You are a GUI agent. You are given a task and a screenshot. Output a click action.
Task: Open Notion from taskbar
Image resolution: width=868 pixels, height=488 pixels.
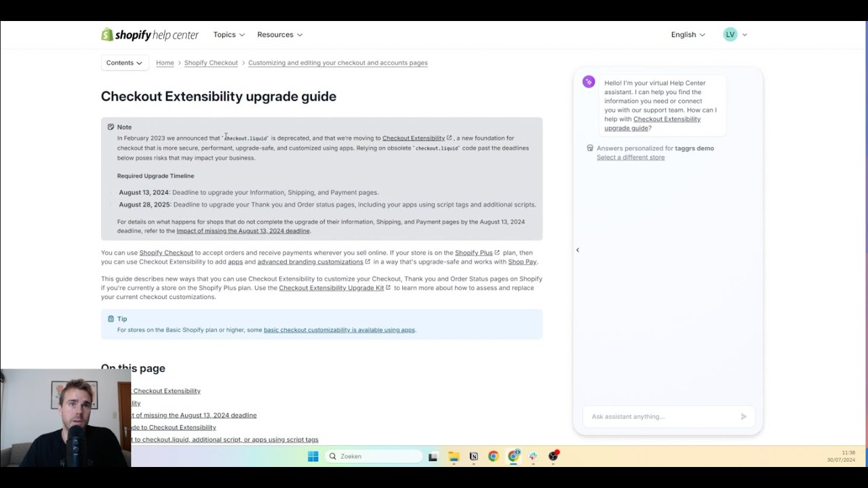pos(473,456)
